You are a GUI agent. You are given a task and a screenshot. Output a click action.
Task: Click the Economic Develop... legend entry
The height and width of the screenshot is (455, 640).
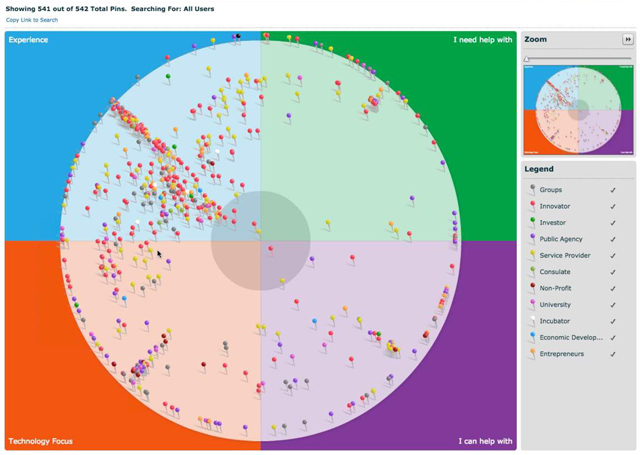coord(571,337)
